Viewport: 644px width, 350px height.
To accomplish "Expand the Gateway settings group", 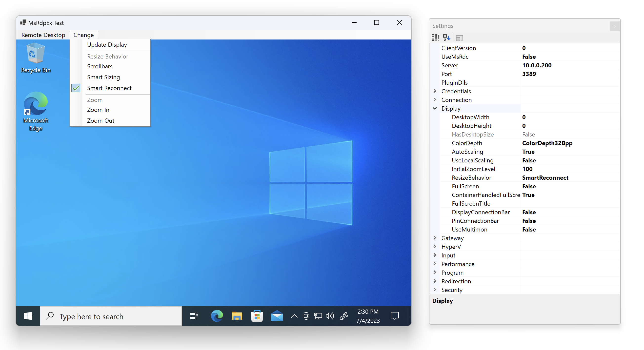I will pos(435,238).
